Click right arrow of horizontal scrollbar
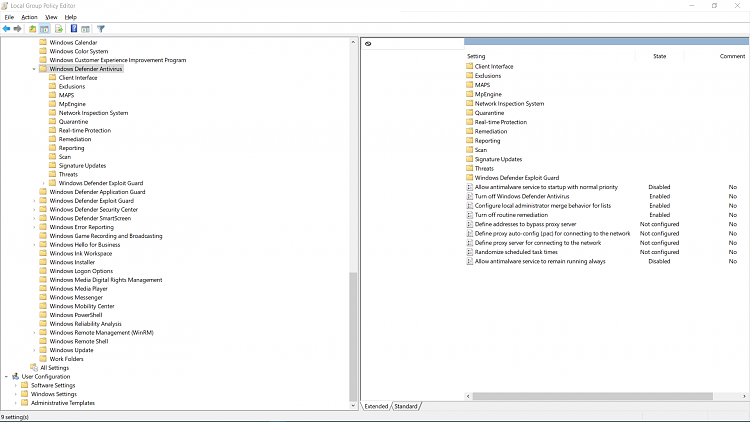The width and height of the screenshot is (750, 422). coord(744,396)
